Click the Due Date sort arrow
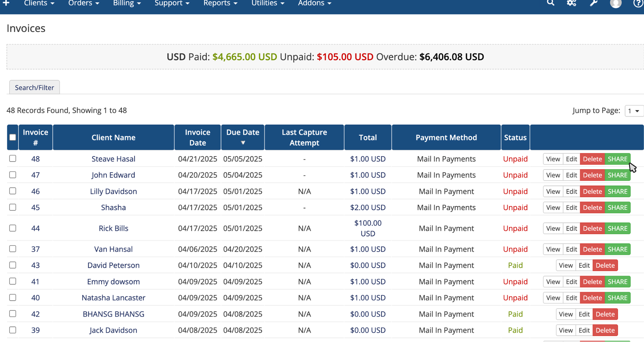This screenshot has width=644, height=342. click(243, 143)
